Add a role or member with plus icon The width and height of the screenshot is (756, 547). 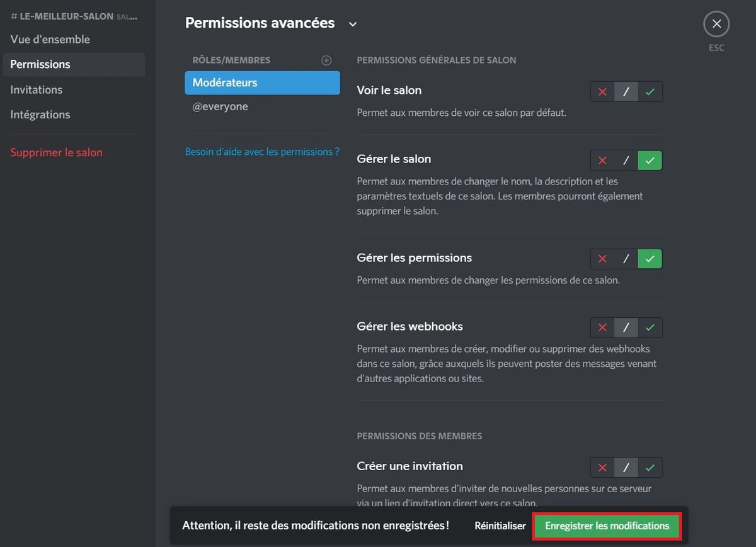(326, 60)
